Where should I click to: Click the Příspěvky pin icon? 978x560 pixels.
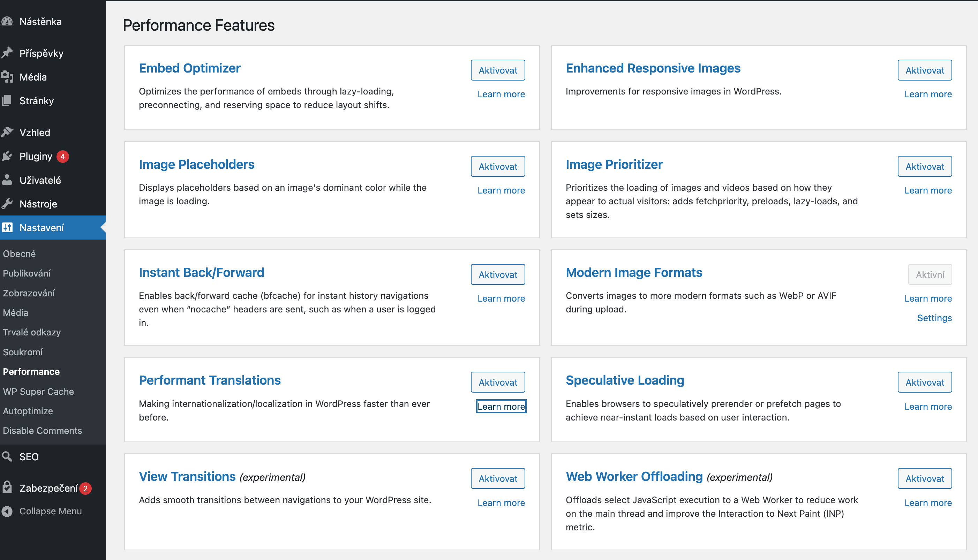pos(7,53)
